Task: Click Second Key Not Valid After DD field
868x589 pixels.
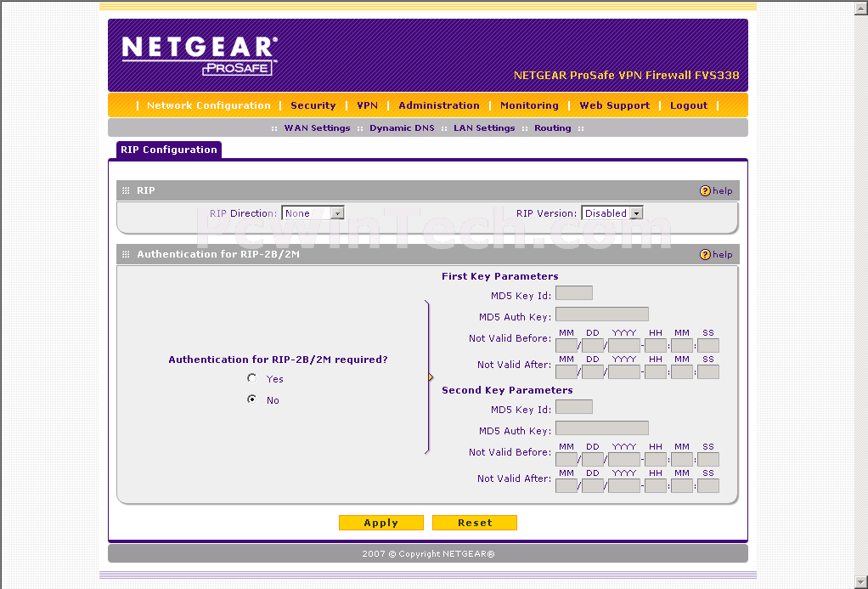Action: tap(593, 486)
